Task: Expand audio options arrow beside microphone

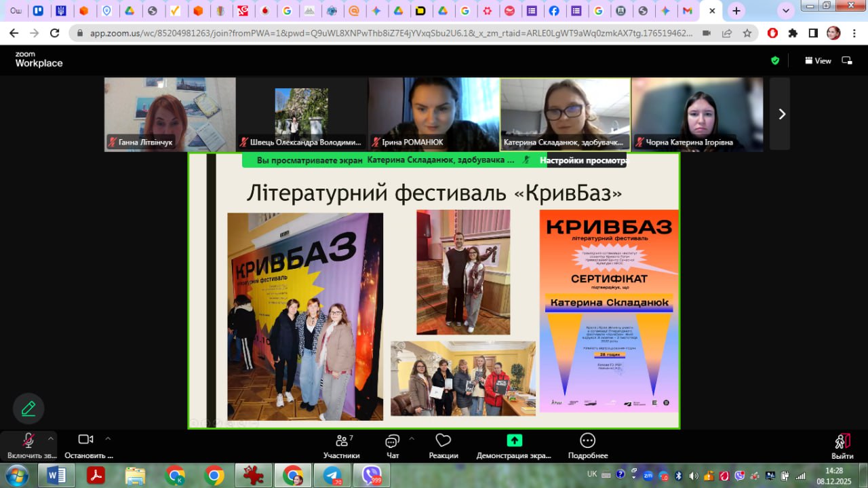Action: click(x=51, y=438)
